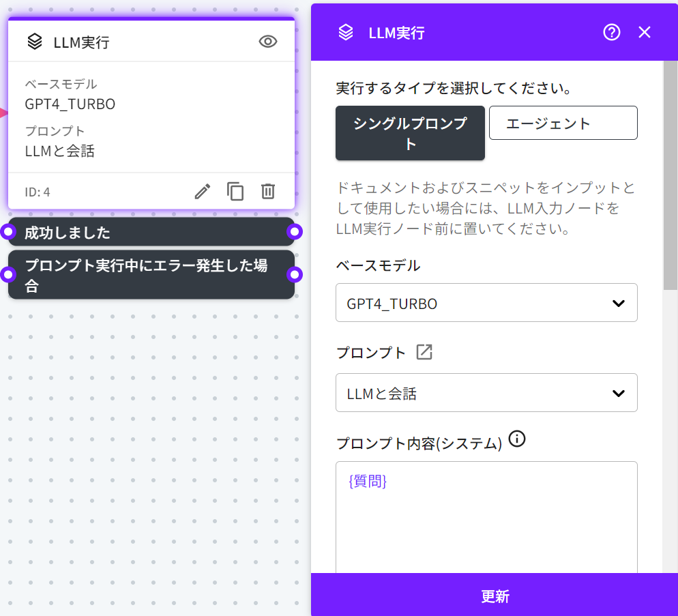The height and width of the screenshot is (616, 678).
Task: Click the info icon beside プロンプト内容(システム)
Action: click(518, 439)
